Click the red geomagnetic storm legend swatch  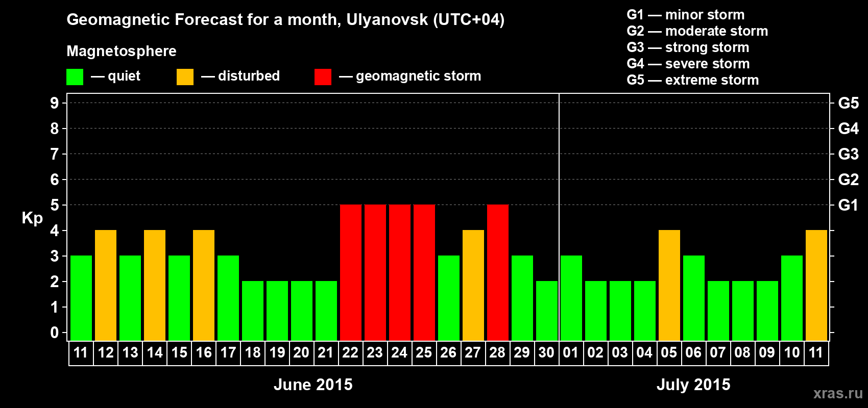[x=323, y=77]
